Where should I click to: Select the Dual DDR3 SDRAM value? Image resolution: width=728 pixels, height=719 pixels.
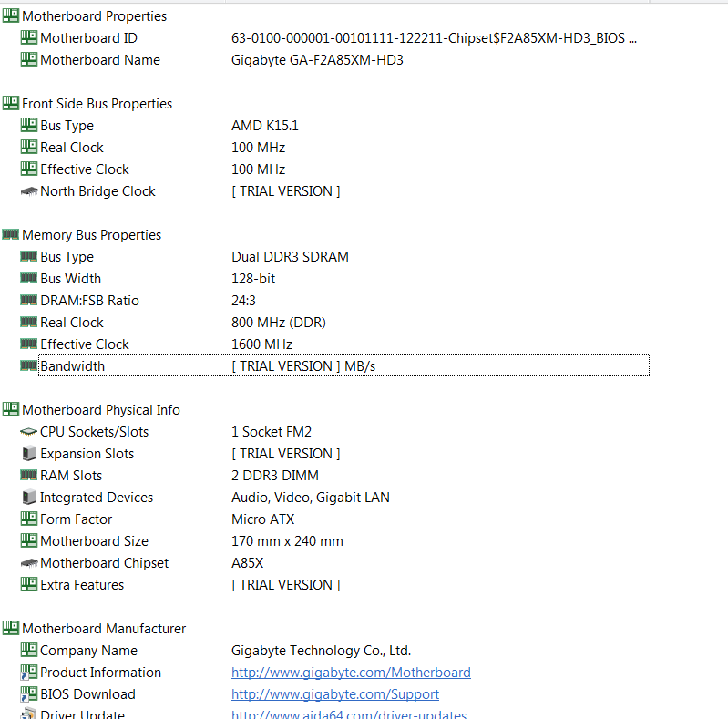(x=290, y=256)
